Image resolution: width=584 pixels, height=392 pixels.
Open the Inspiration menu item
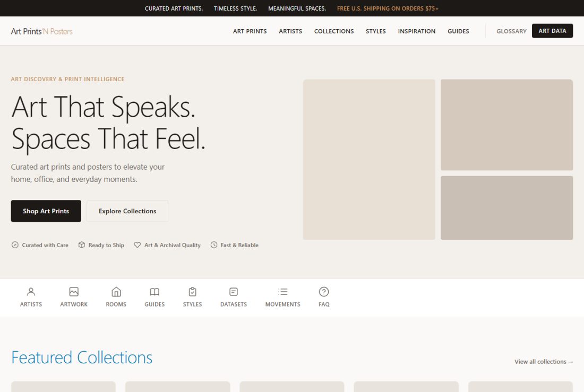pos(417,31)
